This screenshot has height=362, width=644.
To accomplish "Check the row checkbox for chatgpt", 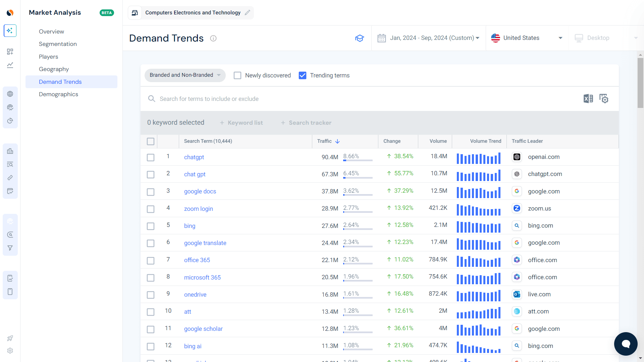I will pyautogui.click(x=151, y=157).
